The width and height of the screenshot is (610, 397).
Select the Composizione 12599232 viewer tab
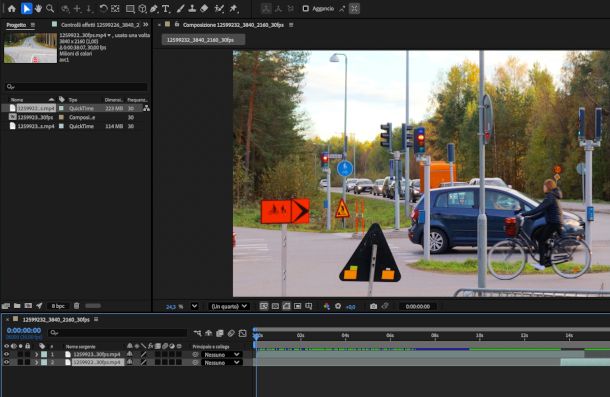click(233, 25)
